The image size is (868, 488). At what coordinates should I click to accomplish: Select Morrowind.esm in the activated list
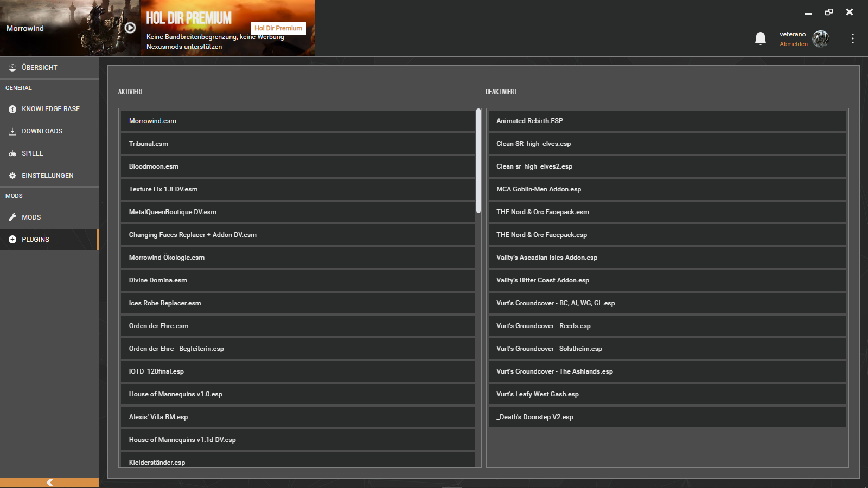pos(297,121)
